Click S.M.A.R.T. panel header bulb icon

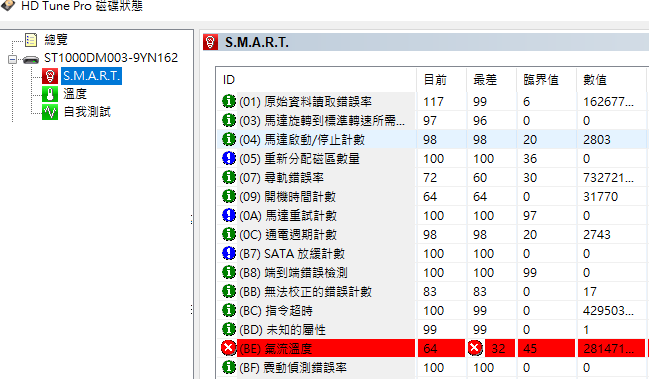(x=210, y=42)
